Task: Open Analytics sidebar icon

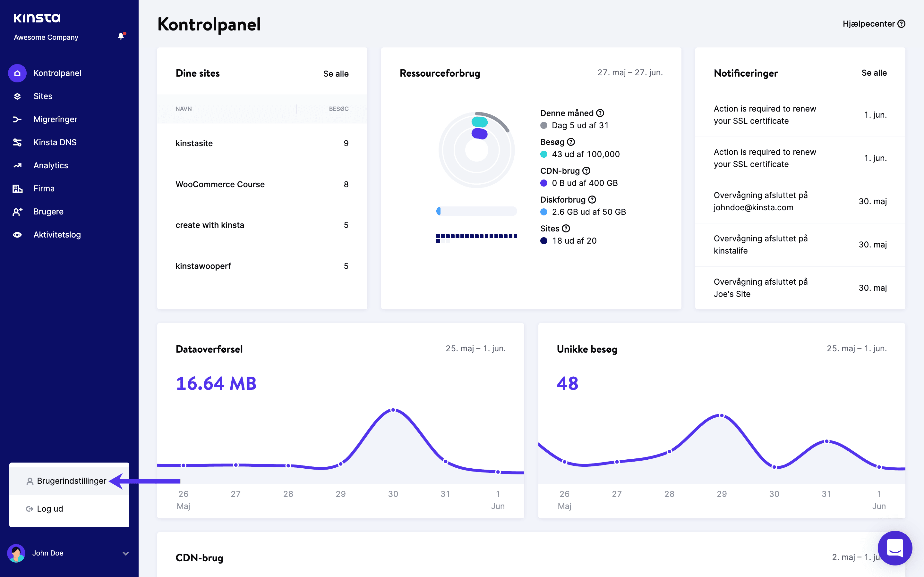Action: coord(17,165)
